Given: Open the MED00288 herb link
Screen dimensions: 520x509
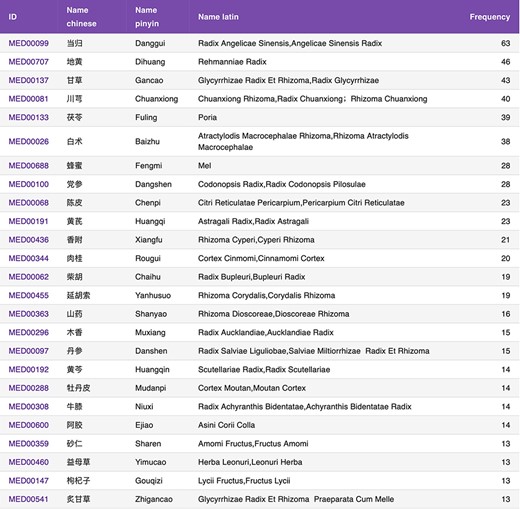Looking at the screenshot, I should [29, 388].
